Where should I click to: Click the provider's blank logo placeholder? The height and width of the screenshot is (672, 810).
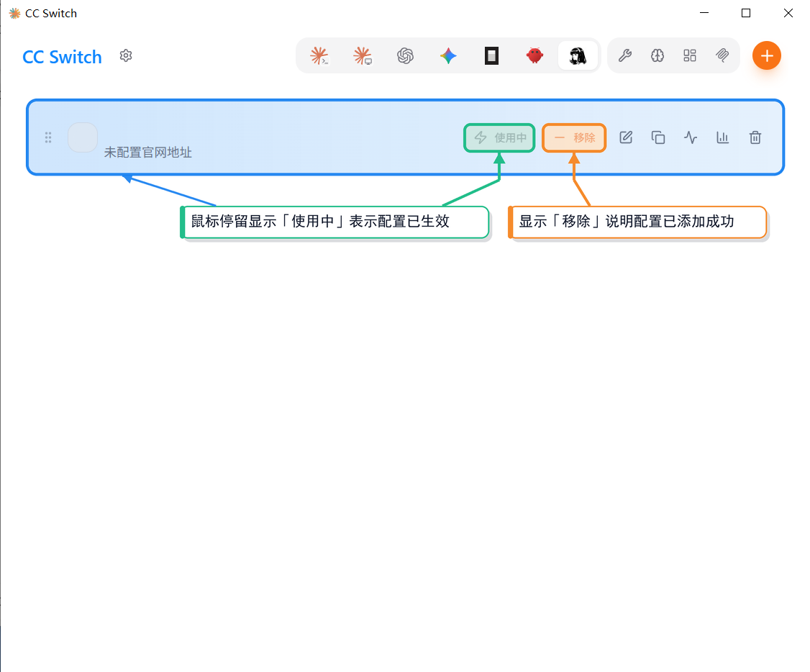83,137
